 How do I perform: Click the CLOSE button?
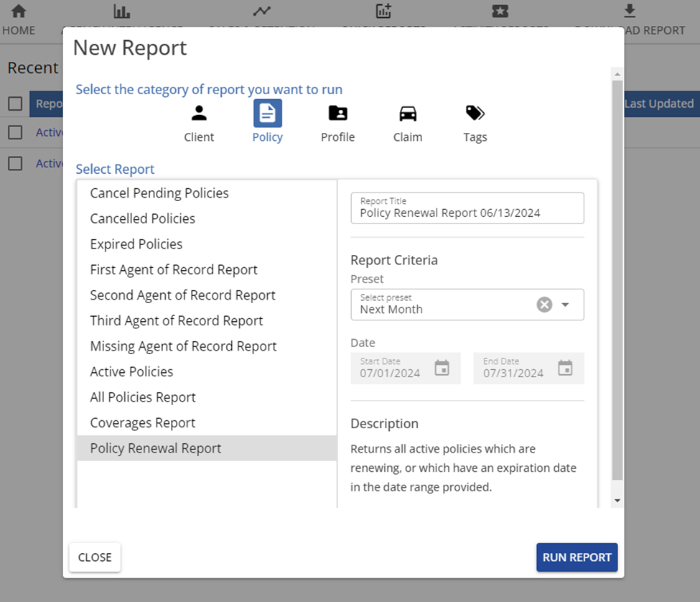[x=94, y=557]
